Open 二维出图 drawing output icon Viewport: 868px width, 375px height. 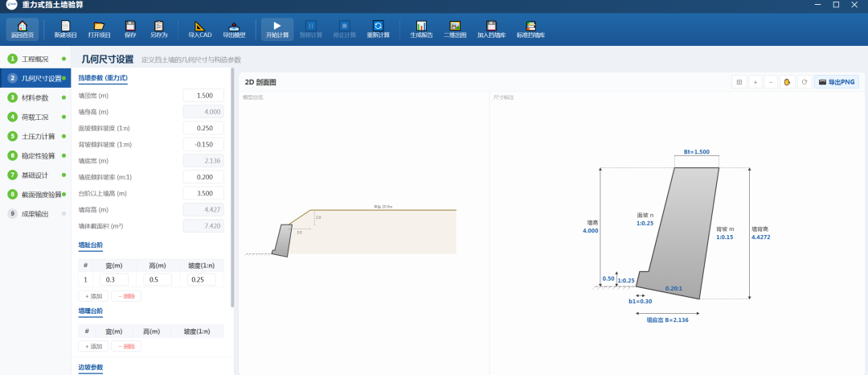click(455, 29)
